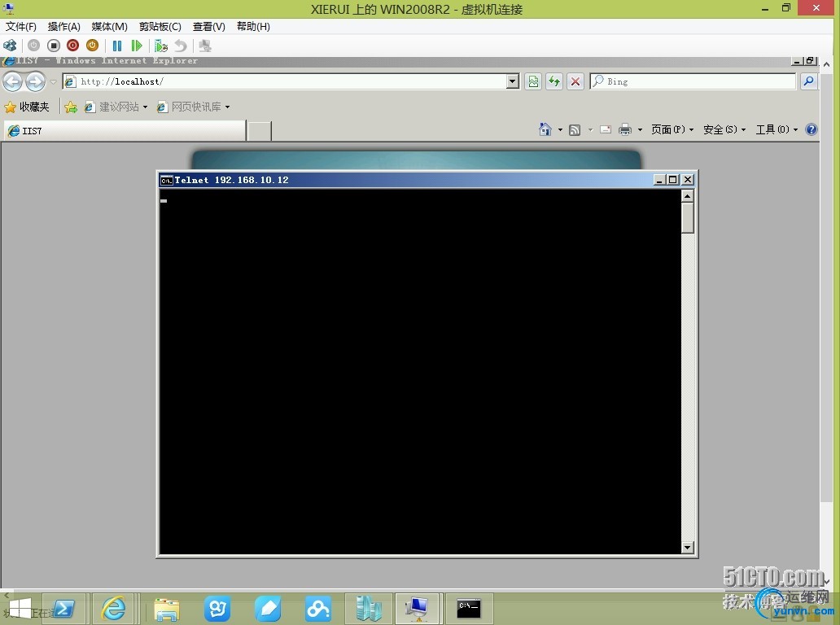The height and width of the screenshot is (625, 840).
Task: Open the 安全(S) menu
Action: [x=724, y=129]
